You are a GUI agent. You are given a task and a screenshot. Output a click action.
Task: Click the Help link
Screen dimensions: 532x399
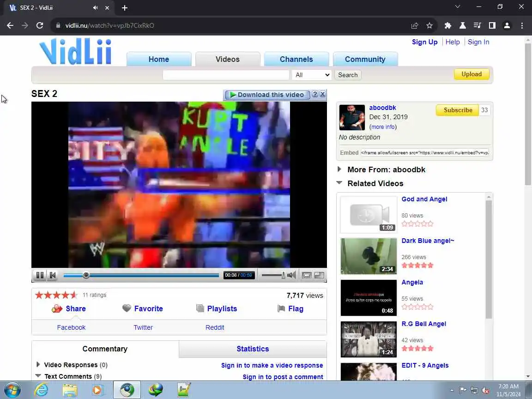(x=453, y=42)
